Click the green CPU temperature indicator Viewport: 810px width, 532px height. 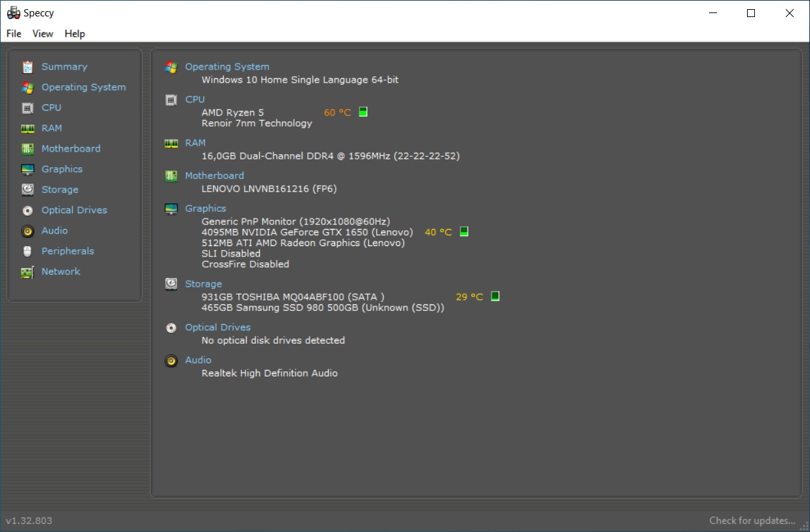(x=363, y=112)
